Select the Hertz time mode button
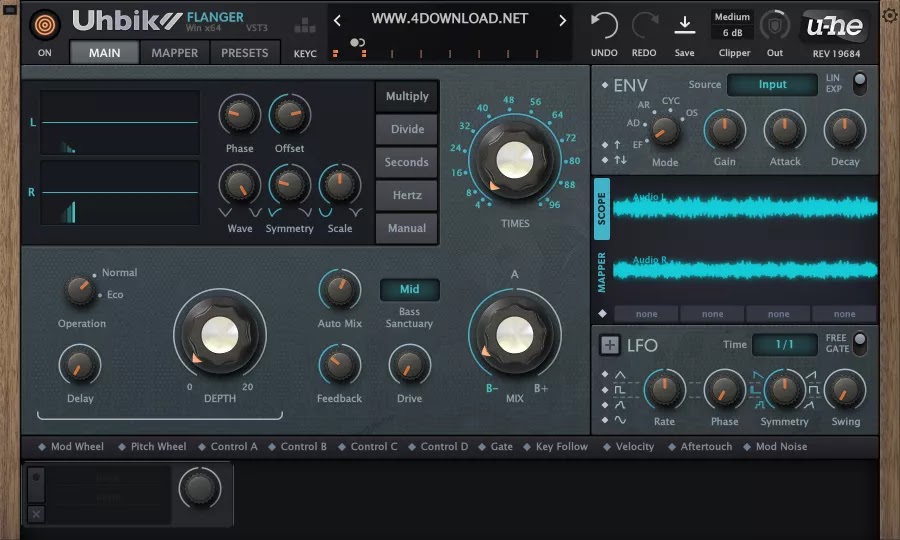This screenshot has width=900, height=540. (x=407, y=195)
